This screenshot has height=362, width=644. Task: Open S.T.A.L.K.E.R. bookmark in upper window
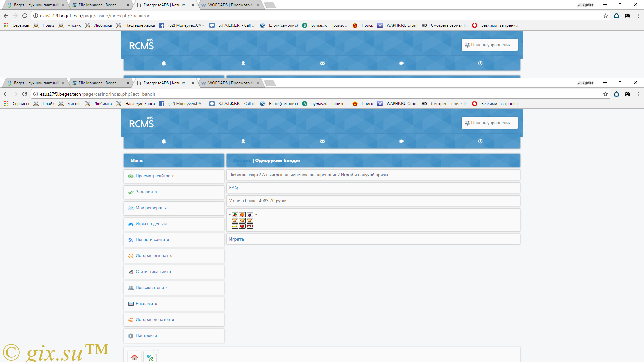pos(232,25)
